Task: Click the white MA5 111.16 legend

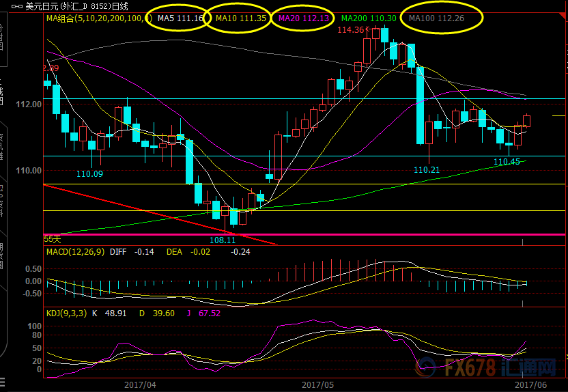Action: click(180, 18)
